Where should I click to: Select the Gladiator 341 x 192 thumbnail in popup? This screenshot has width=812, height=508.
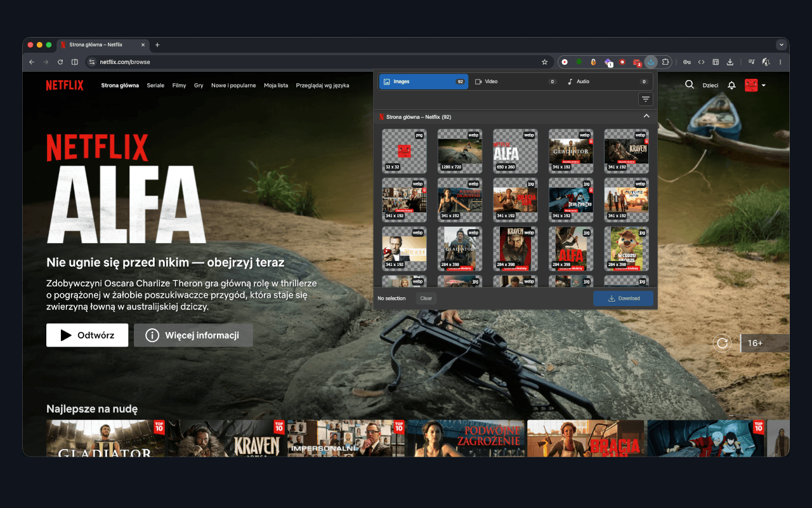coord(571,151)
